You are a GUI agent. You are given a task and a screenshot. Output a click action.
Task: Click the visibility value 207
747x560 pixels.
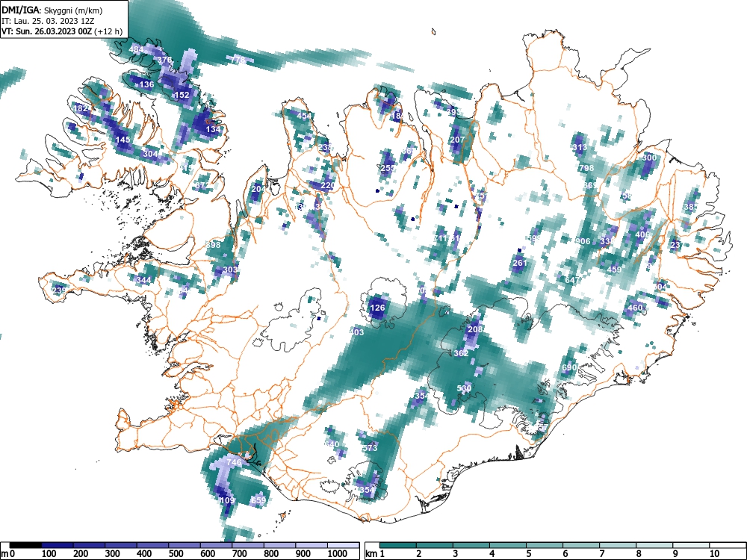point(457,140)
